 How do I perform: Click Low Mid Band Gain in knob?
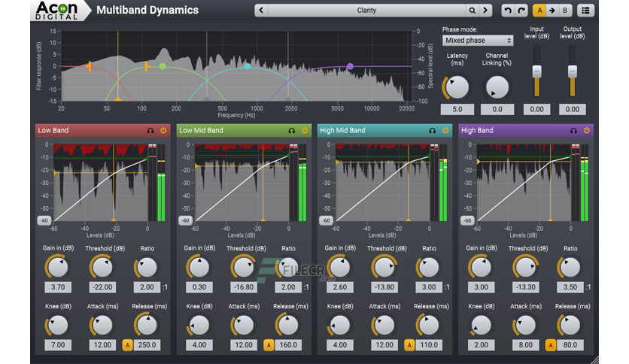click(199, 268)
